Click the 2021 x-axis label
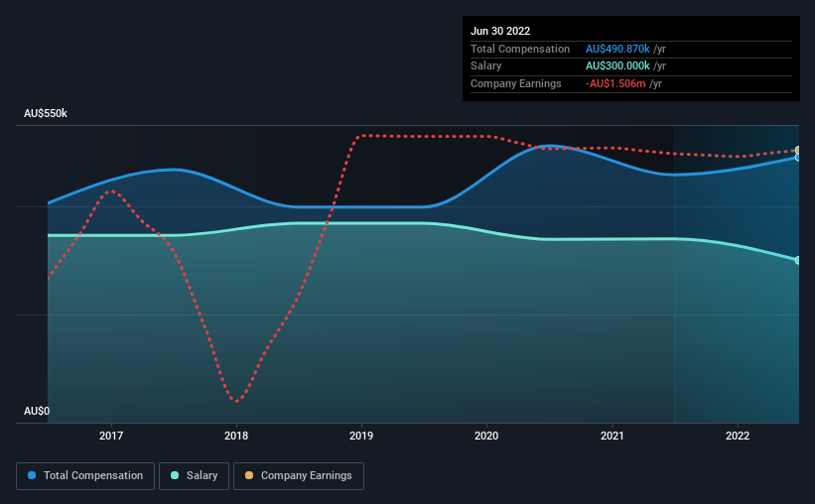The width and height of the screenshot is (815, 504). coord(612,436)
